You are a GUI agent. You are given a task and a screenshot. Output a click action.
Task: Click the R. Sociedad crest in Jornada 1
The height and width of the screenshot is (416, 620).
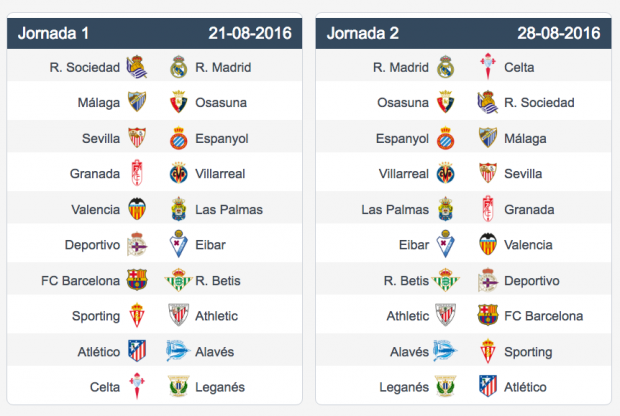click(x=137, y=67)
